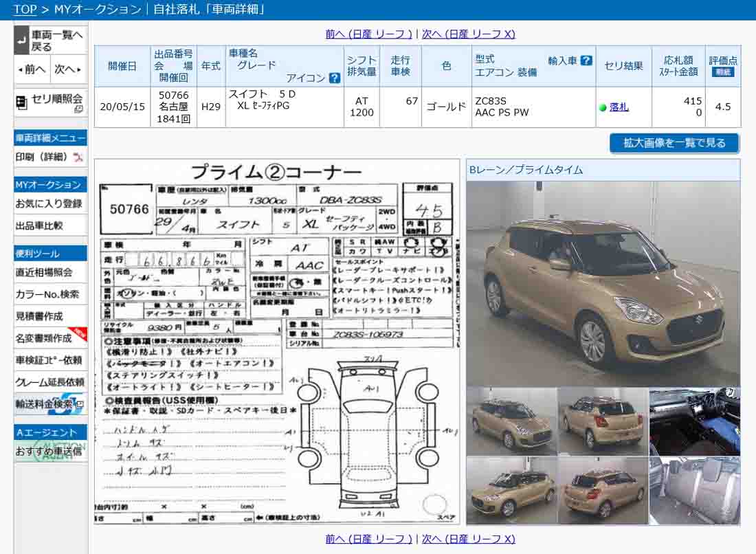Image resolution: width=756 pixels, height=554 pixels.
Task: Click the 評価点 詳細 badge
Action: pos(722,72)
